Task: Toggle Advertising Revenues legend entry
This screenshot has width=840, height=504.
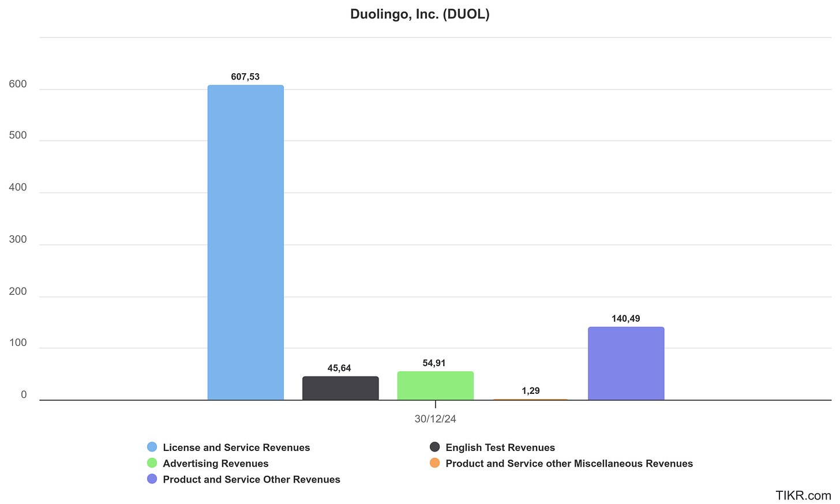Action: [x=208, y=464]
